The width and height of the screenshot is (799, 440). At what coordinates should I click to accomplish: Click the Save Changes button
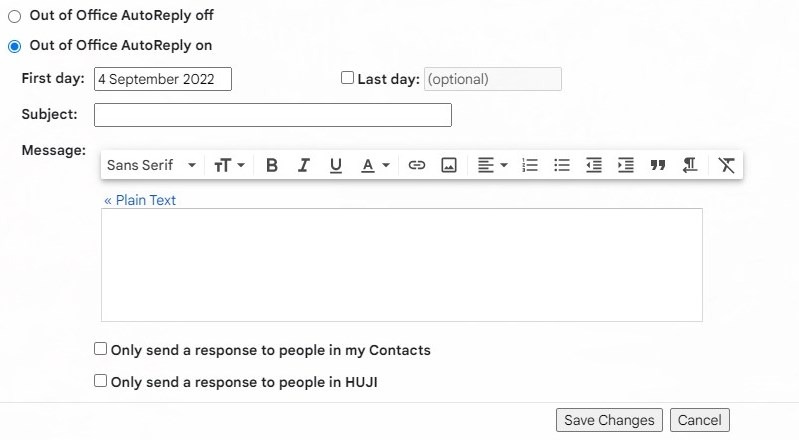pyautogui.click(x=609, y=420)
